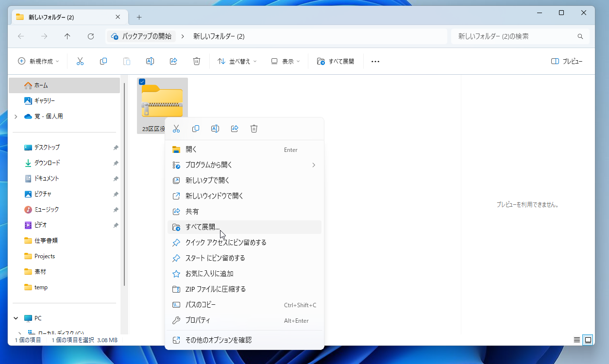Choose その他のオプションを確認
This screenshot has width=609, height=364.
pyautogui.click(x=244, y=340)
